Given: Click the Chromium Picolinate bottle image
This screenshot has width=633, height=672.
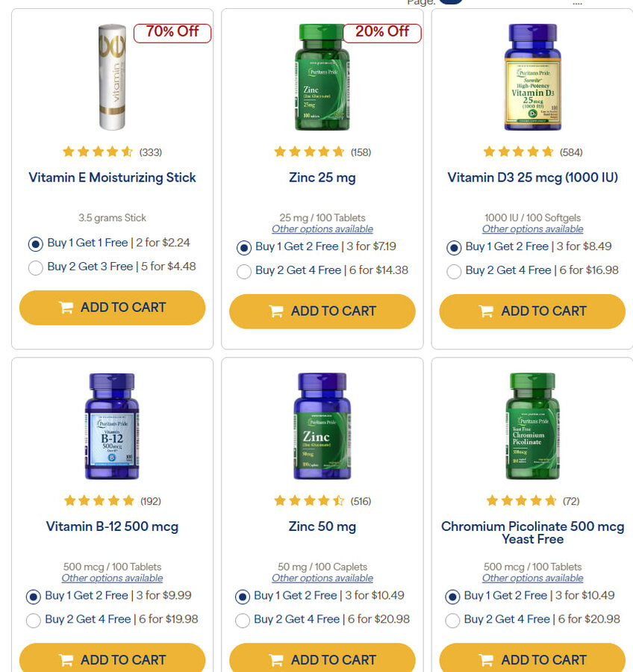Looking at the screenshot, I should pyautogui.click(x=533, y=426).
